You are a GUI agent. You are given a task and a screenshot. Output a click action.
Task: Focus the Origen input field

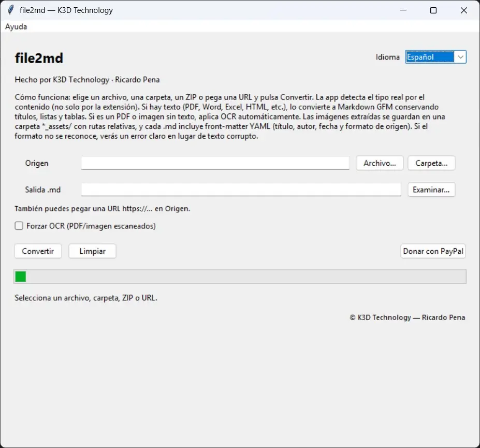pyautogui.click(x=215, y=163)
